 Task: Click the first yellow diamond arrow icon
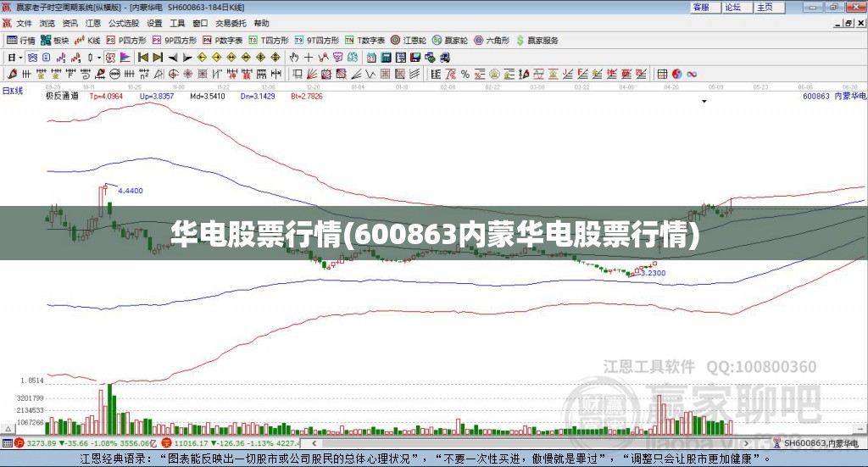pyautogui.click(x=202, y=58)
